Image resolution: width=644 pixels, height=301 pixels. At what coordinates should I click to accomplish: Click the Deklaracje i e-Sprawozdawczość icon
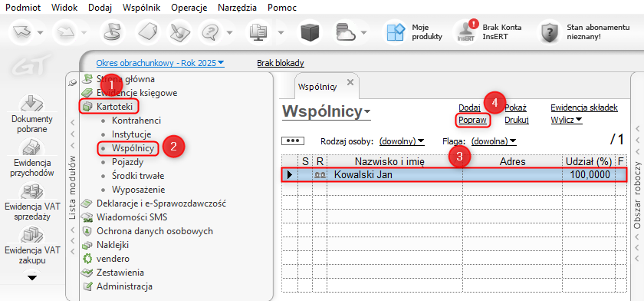click(87, 203)
